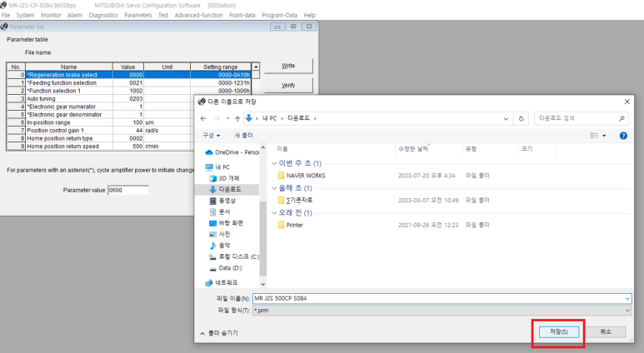Open recent locations dropdown arrow

click(227, 118)
